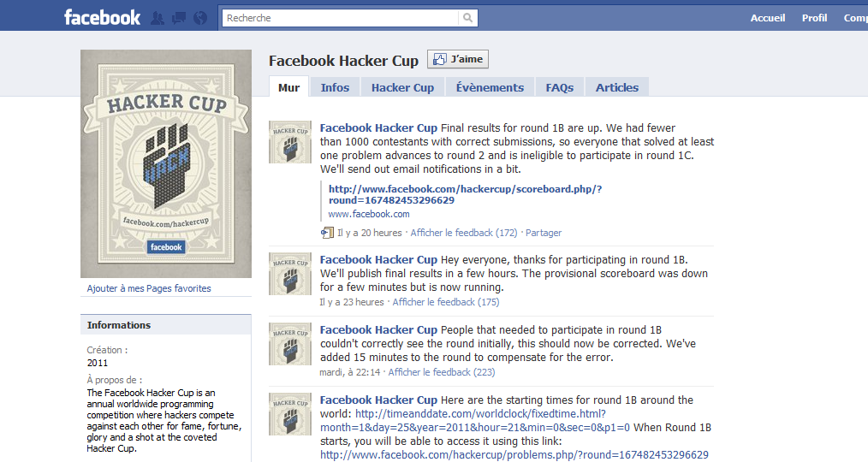Open the timeanddate.com worldclock link
Screen dimensions: 868x462
coord(475,420)
